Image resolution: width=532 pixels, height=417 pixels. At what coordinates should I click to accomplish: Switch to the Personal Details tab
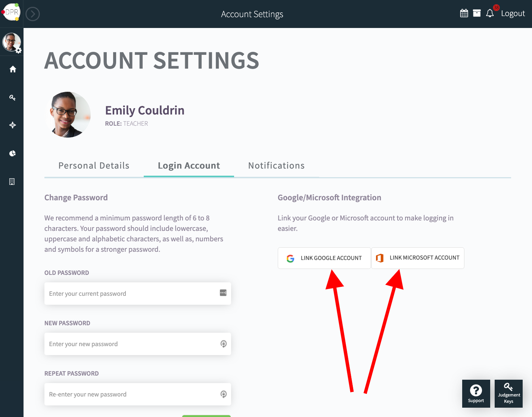coord(94,165)
